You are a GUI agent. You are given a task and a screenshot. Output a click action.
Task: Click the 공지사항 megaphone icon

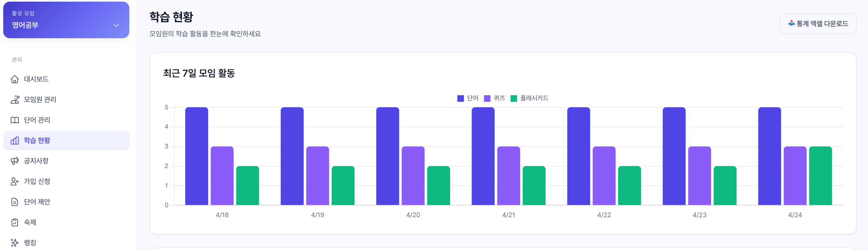click(x=15, y=161)
